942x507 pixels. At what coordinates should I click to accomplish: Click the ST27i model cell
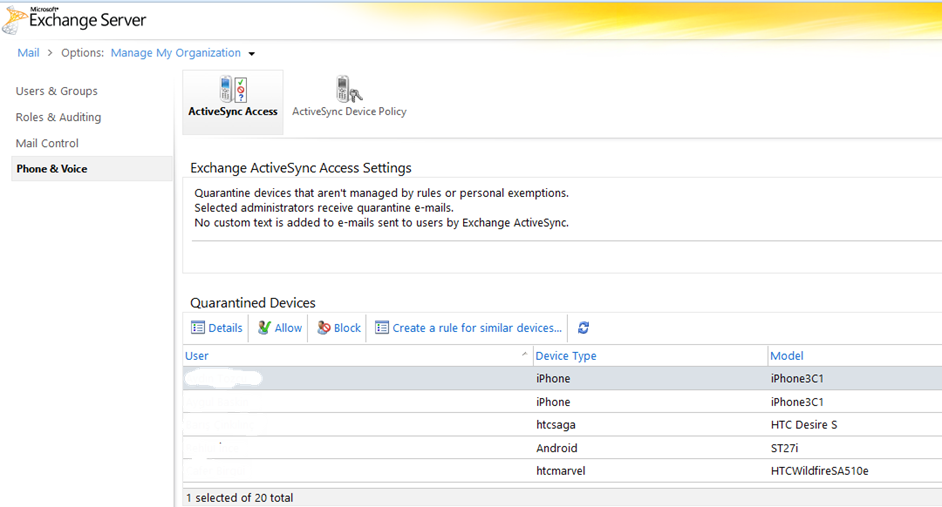pyautogui.click(x=784, y=448)
